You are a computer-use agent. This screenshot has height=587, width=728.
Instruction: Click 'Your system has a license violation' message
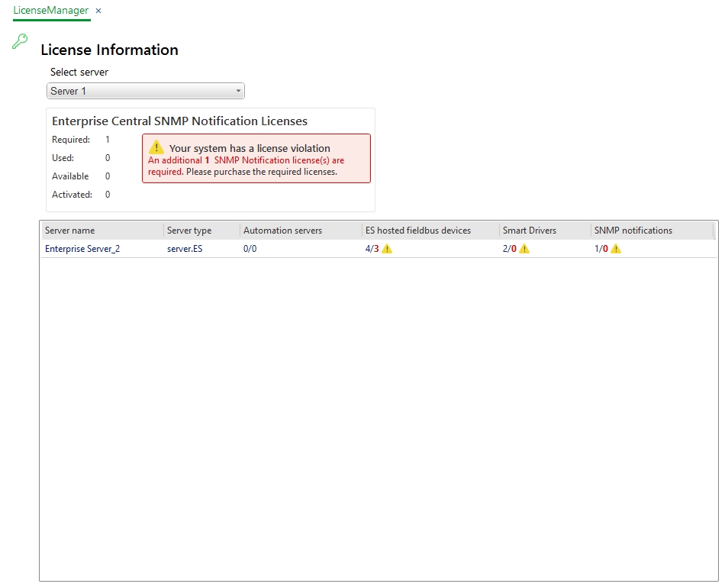click(250, 148)
